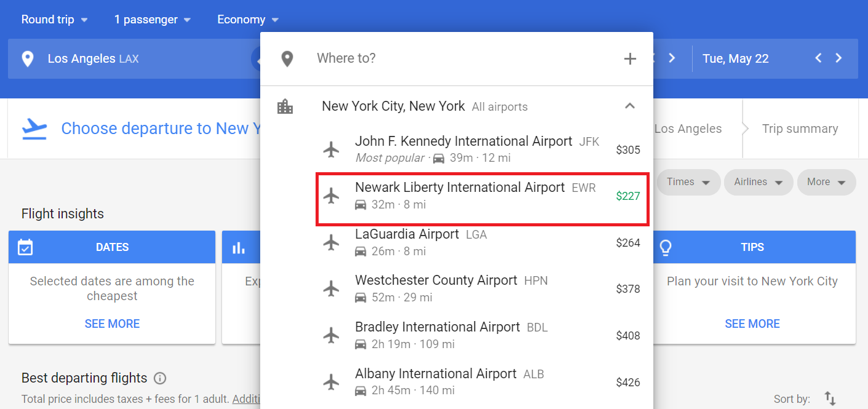Click the location pin icon beside Los Angeles LAX
Image resolution: width=868 pixels, height=409 pixels.
27,59
